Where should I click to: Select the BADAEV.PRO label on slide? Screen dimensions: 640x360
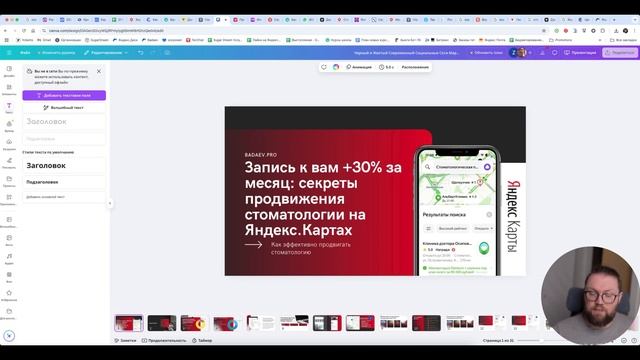(261, 155)
